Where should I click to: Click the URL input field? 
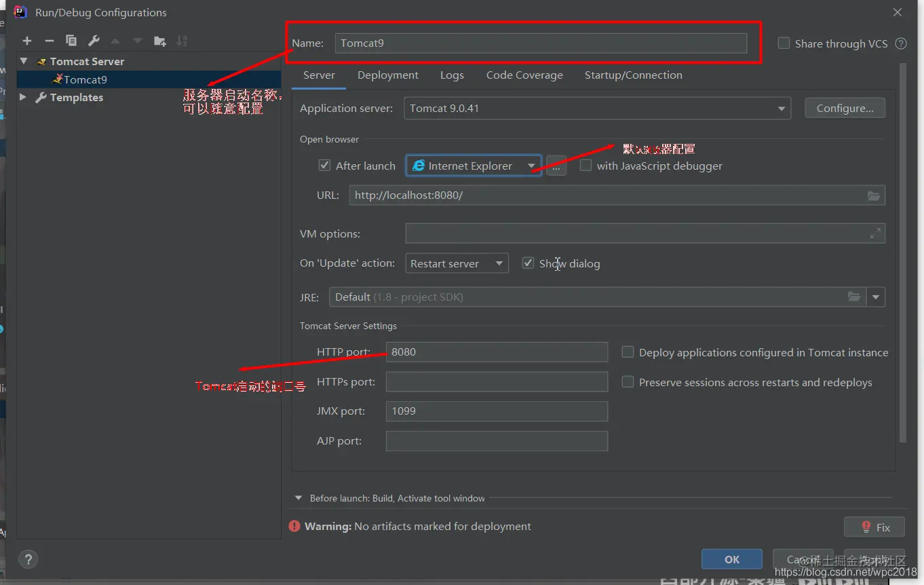pos(617,195)
